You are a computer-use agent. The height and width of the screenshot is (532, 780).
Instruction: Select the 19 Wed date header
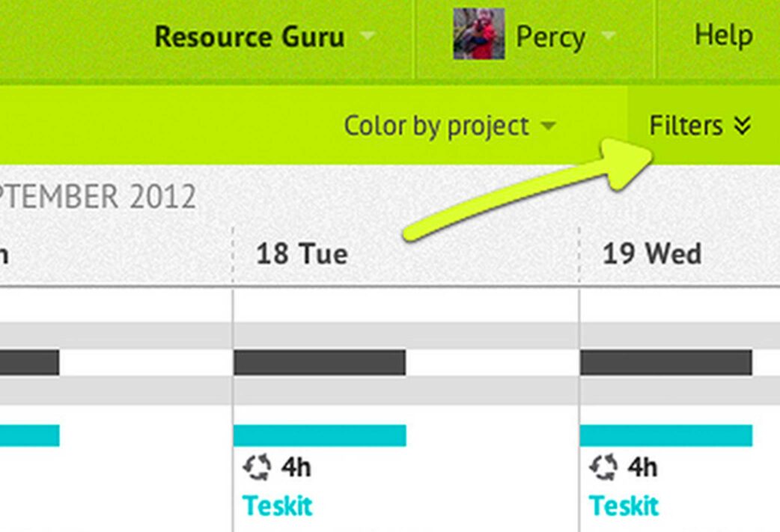tap(652, 254)
